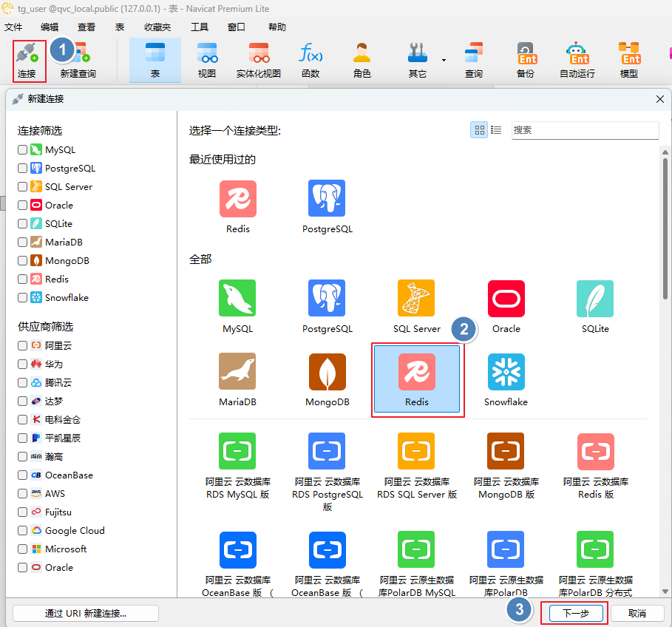Open the 工具 (Tools) menu
The width and height of the screenshot is (672, 627).
click(200, 27)
